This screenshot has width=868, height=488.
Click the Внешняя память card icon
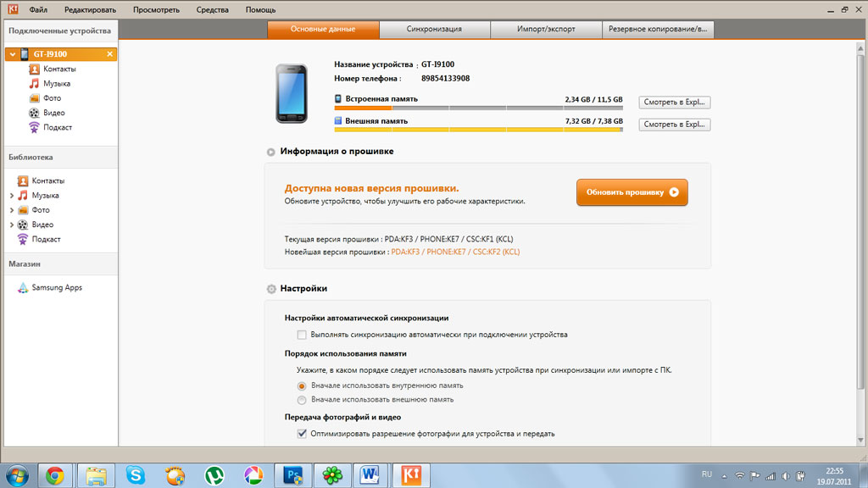[x=338, y=120]
